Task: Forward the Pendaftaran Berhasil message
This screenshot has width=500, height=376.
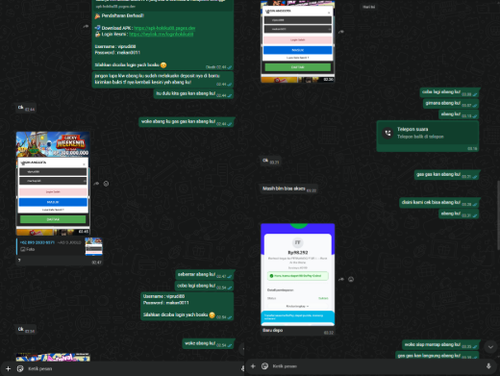Action: coord(86,26)
